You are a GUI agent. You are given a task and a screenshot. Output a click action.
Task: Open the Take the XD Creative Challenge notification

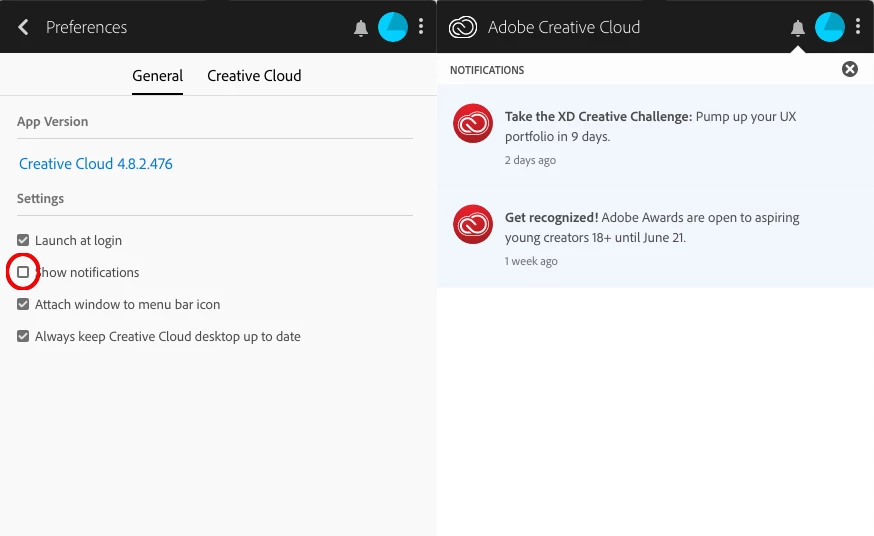[x=656, y=135]
